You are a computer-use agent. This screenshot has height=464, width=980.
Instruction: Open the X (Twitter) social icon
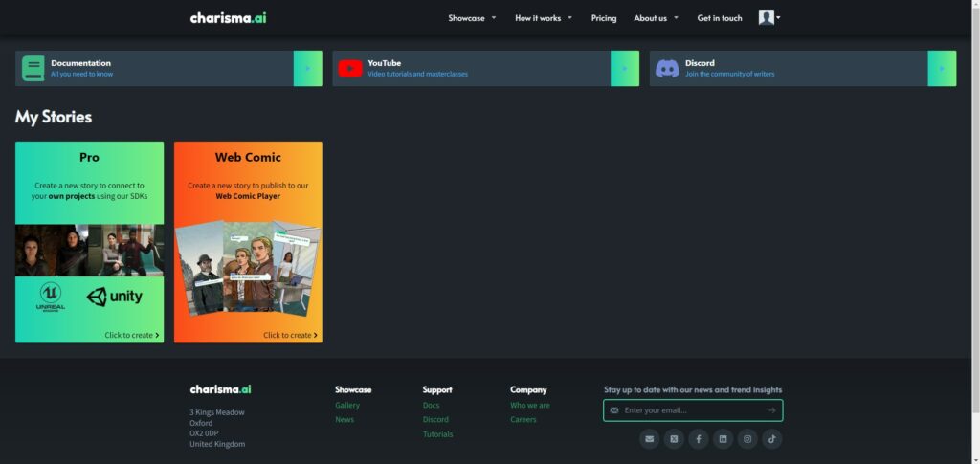pyautogui.click(x=674, y=439)
